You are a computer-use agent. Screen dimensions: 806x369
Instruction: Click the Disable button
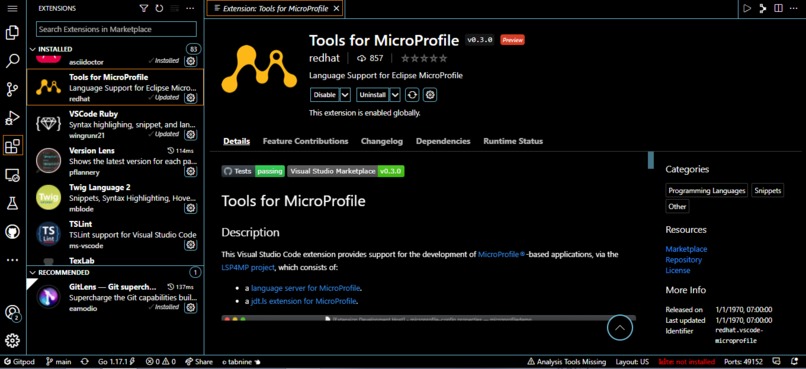pyautogui.click(x=325, y=95)
